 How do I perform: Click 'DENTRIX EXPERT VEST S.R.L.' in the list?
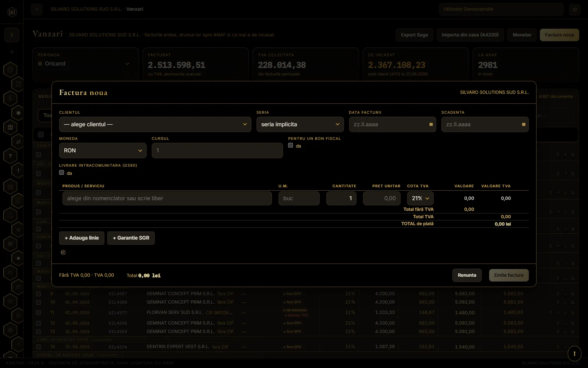click(x=178, y=347)
